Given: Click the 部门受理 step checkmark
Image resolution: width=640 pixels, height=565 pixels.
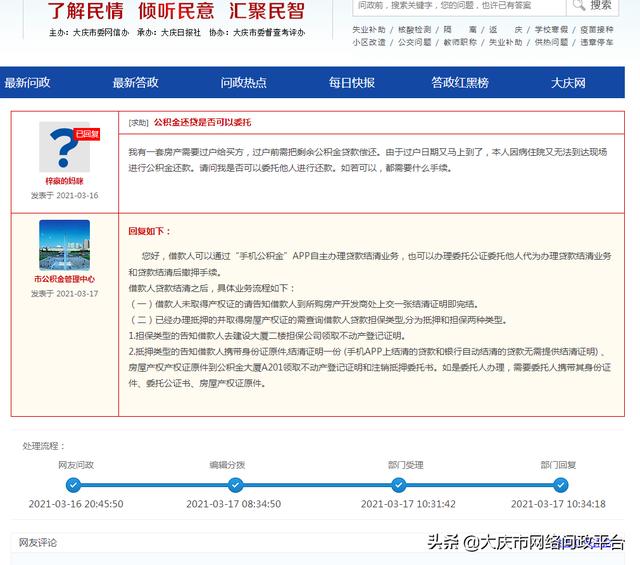Looking at the screenshot, I should point(398,485).
